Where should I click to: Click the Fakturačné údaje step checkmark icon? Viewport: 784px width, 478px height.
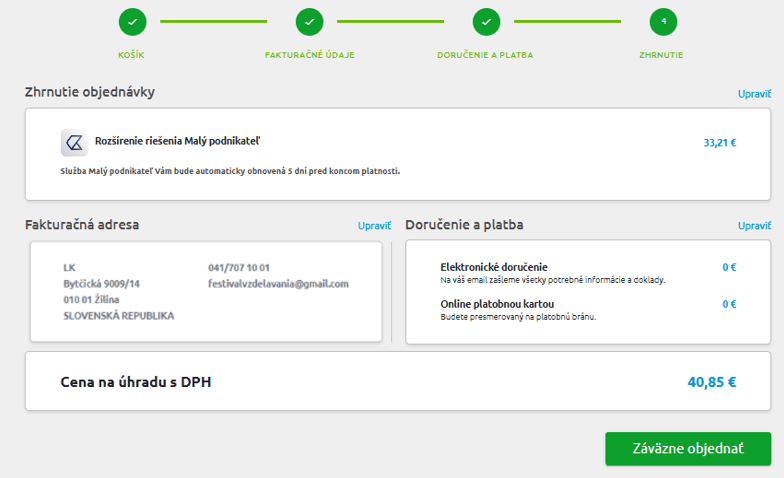click(309, 21)
